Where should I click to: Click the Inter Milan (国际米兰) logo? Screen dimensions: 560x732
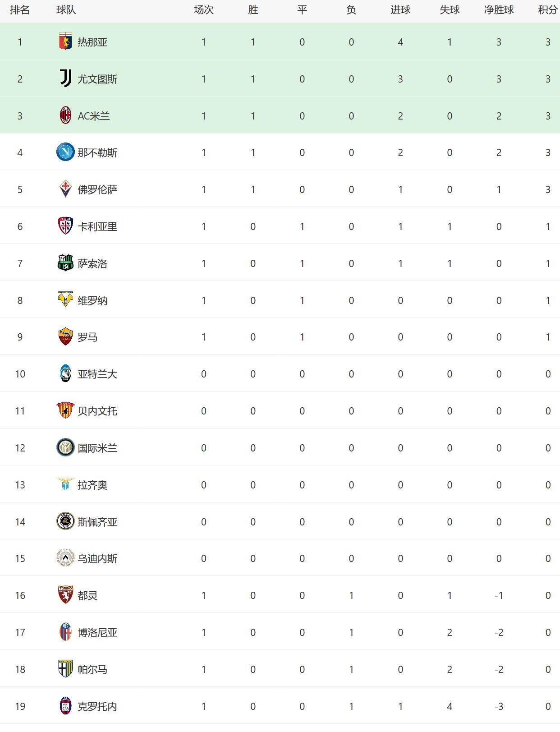(x=65, y=447)
